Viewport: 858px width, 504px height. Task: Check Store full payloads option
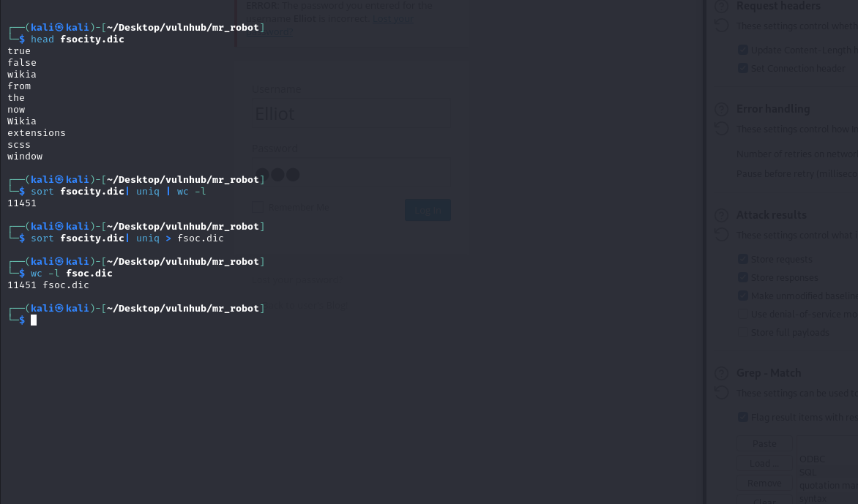click(x=742, y=331)
